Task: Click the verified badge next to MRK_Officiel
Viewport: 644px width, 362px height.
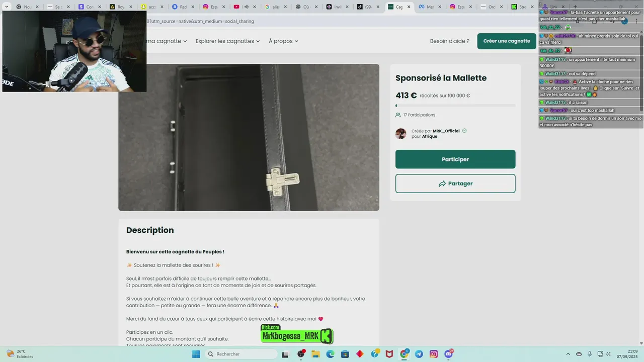Action: 464,131
